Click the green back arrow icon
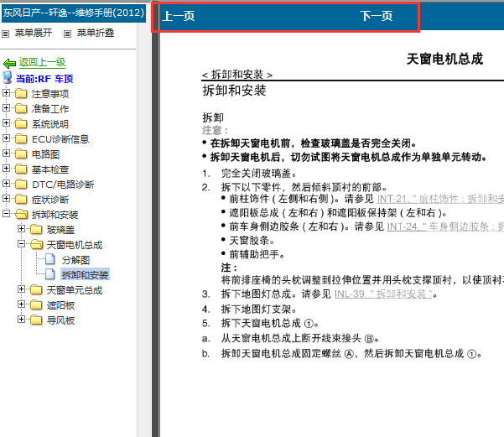Viewport: 504px width, 437px height. [9, 63]
